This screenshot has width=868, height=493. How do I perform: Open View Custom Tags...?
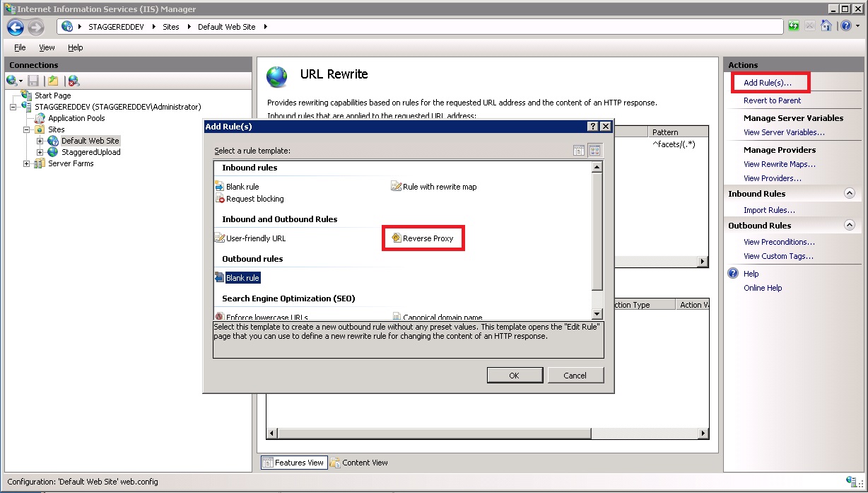pos(778,256)
